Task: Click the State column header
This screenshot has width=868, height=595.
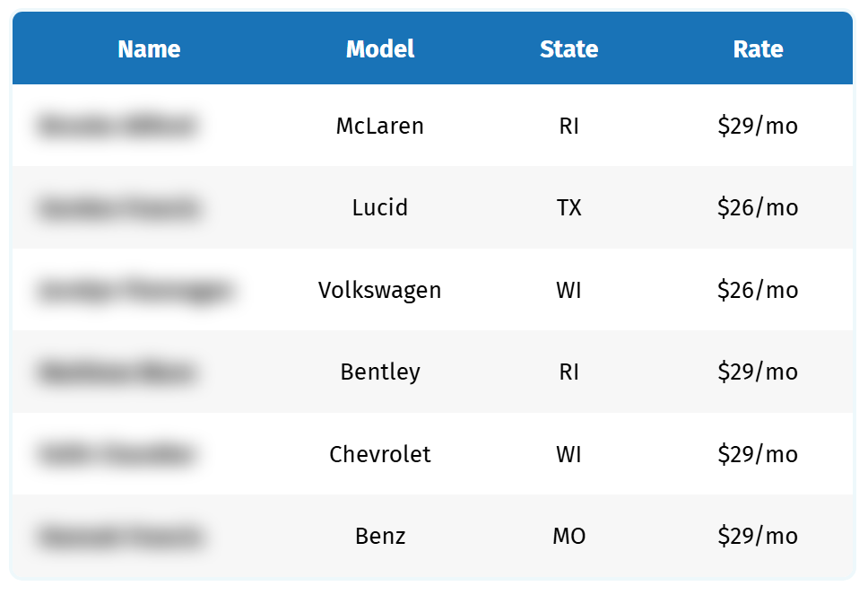Action: click(x=569, y=49)
